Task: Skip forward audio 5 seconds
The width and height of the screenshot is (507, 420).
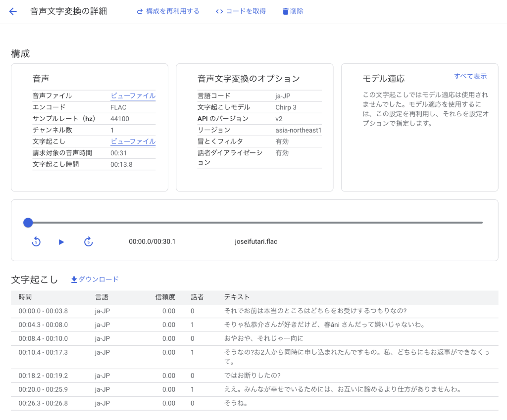Action: pyautogui.click(x=88, y=241)
